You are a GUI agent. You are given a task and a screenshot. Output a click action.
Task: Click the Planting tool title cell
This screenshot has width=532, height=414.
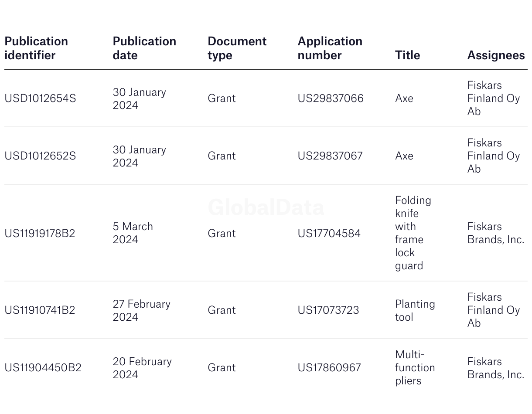tap(415, 310)
